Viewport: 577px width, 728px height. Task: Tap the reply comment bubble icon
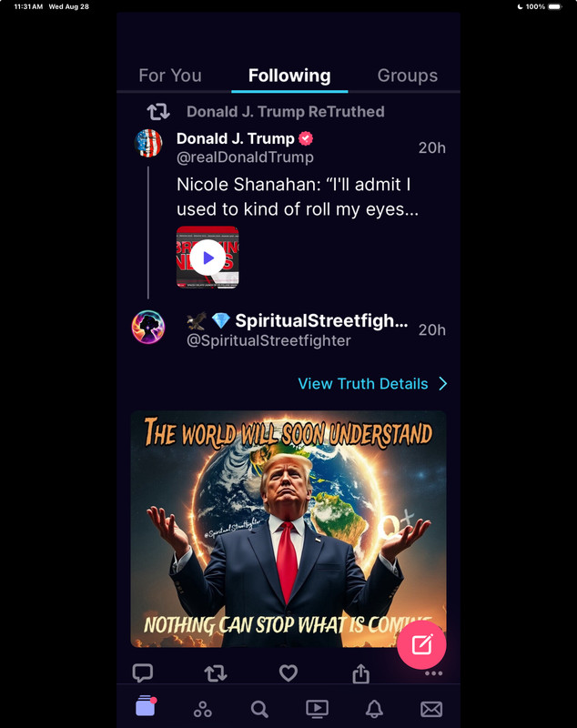tap(143, 672)
